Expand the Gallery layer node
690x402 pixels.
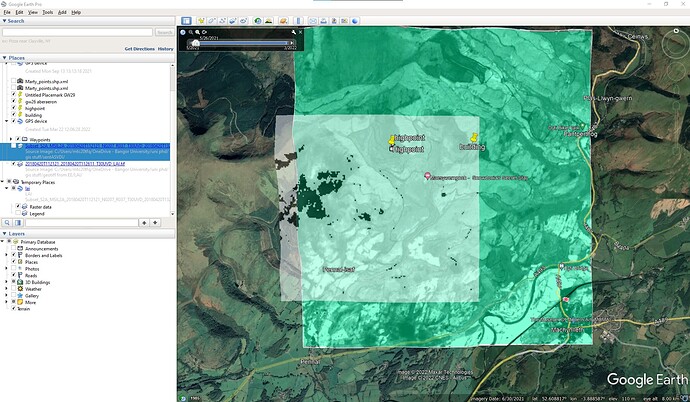tap(7, 296)
